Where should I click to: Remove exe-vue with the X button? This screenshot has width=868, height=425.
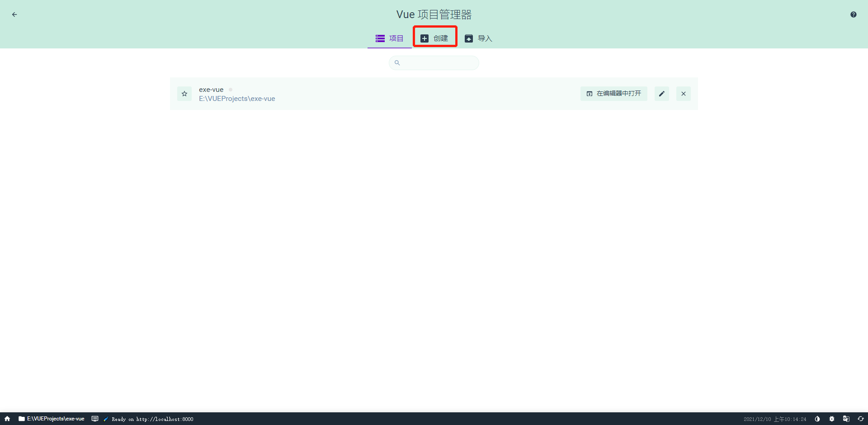click(x=684, y=94)
